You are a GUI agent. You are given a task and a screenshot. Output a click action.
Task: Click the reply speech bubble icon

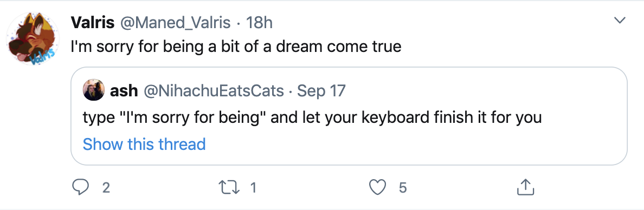click(80, 187)
